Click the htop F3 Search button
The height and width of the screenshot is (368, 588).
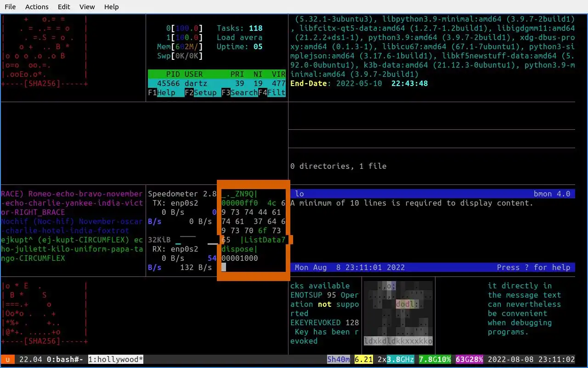[x=240, y=92]
